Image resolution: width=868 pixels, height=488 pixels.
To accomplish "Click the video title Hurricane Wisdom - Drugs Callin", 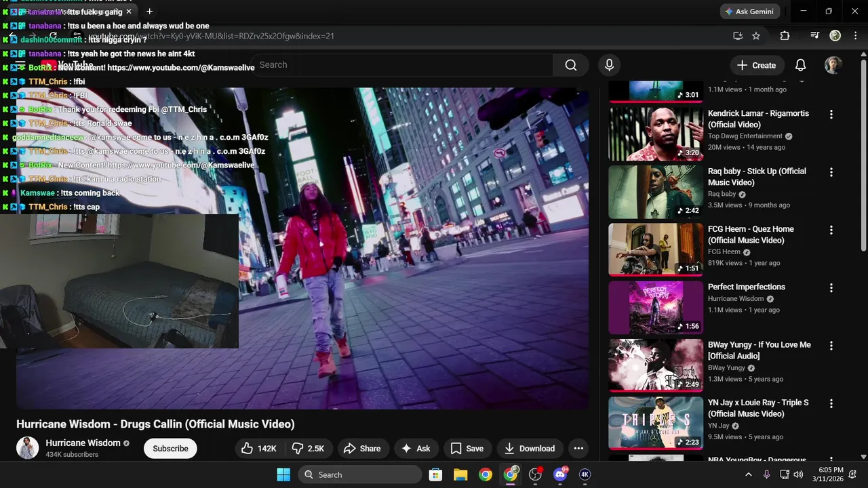I will (x=155, y=424).
